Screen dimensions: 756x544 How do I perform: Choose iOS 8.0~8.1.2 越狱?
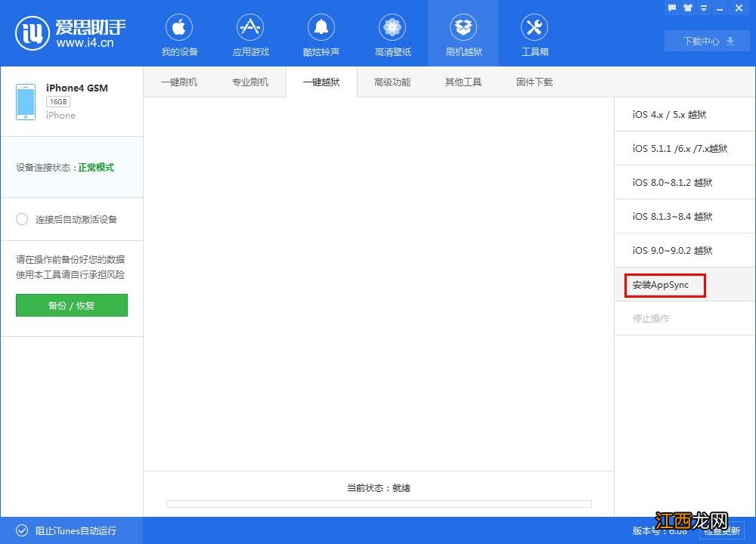pyautogui.click(x=685, y=183)
